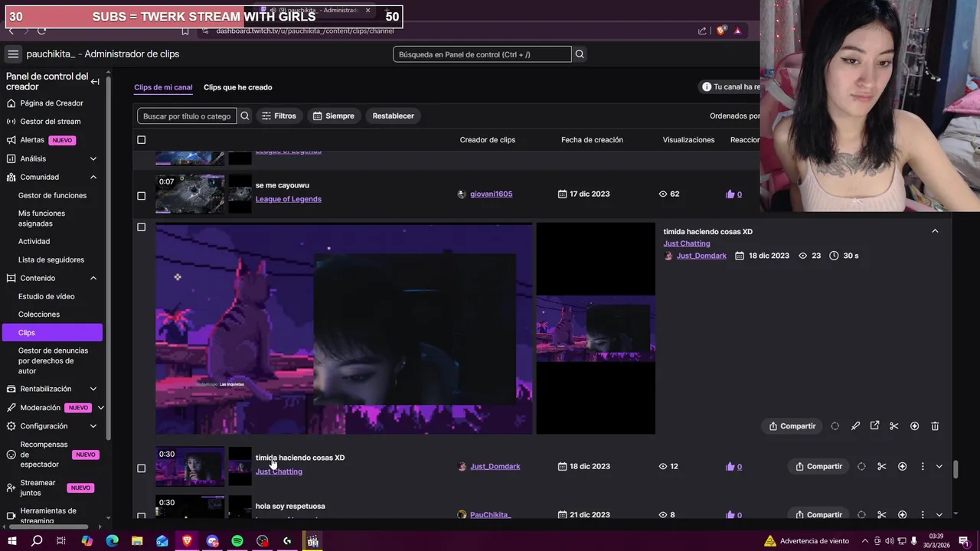This screenshot has height=551, width=980.
Task: Open File Explorer from the taskbar
Action: coord(137,541)
